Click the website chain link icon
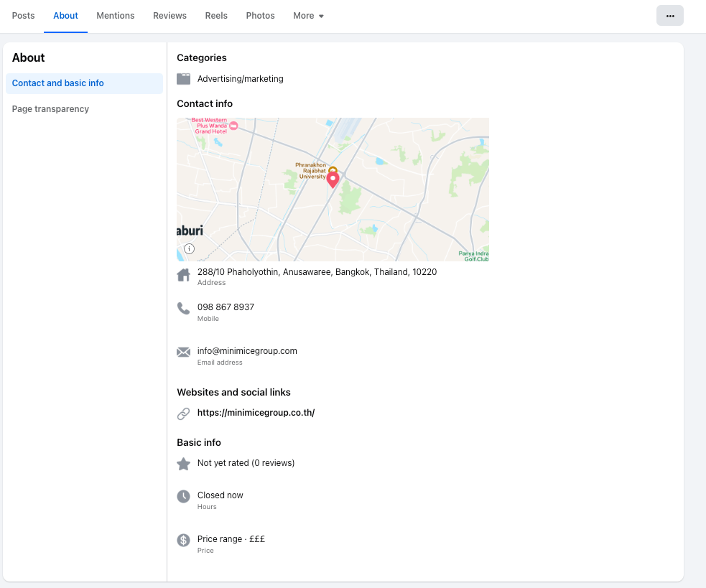Viewport: 706px width, 588px height. tap(184, 414)
